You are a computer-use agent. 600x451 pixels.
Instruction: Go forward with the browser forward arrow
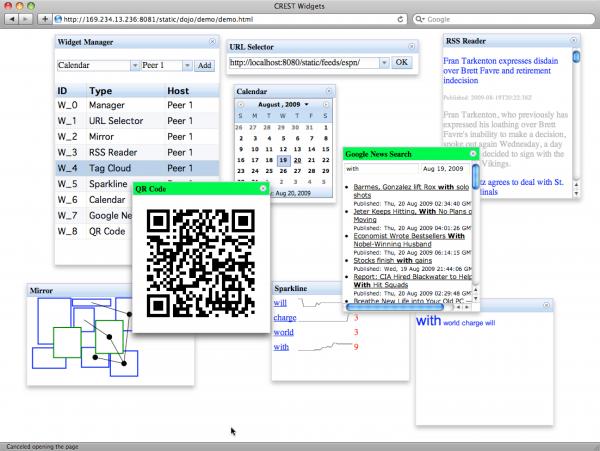coord(25,19)
